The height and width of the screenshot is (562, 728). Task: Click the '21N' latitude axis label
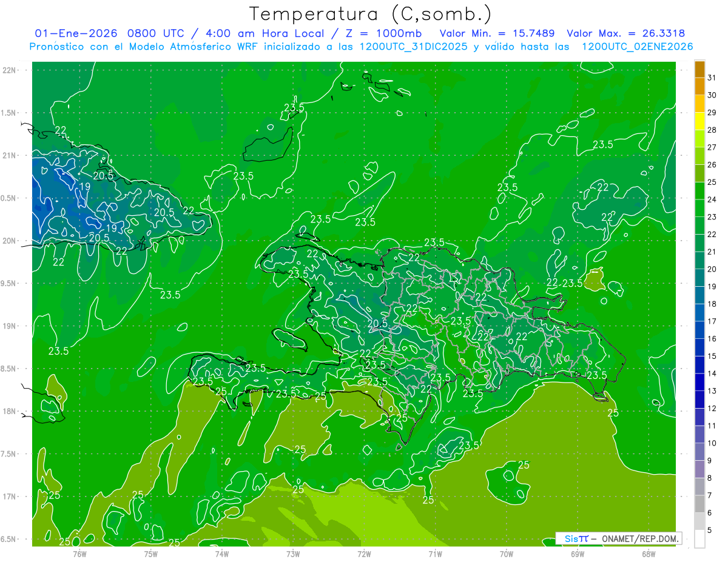(x=9, y=156)
